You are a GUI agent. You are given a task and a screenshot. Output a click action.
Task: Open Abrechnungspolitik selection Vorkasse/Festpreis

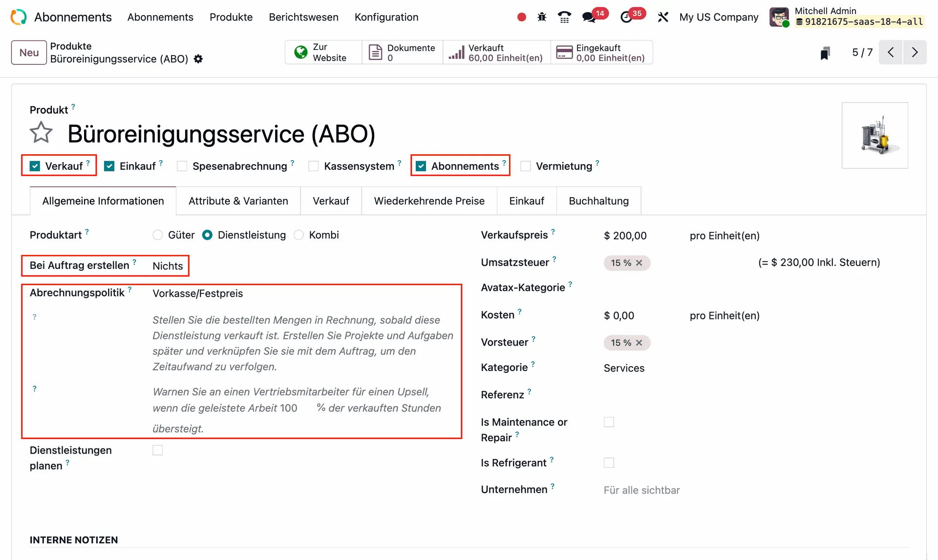tap(198, 293)
